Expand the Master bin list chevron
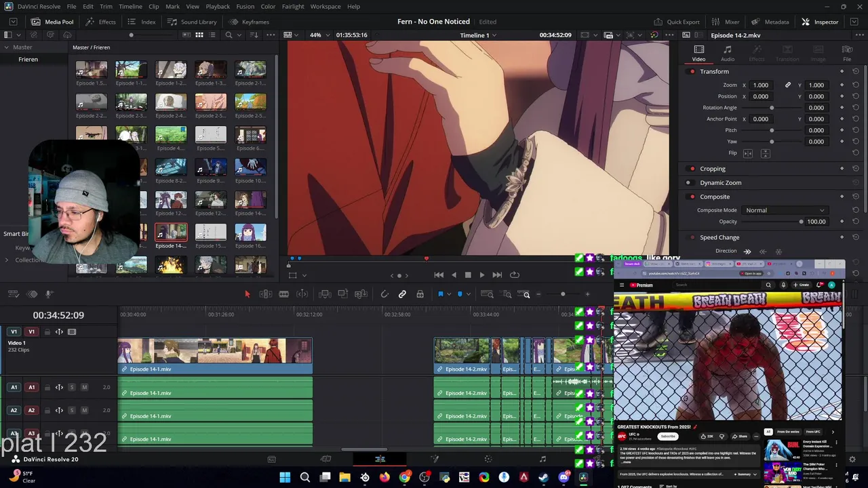Screen dimensions: 868x488 [6, 47]
